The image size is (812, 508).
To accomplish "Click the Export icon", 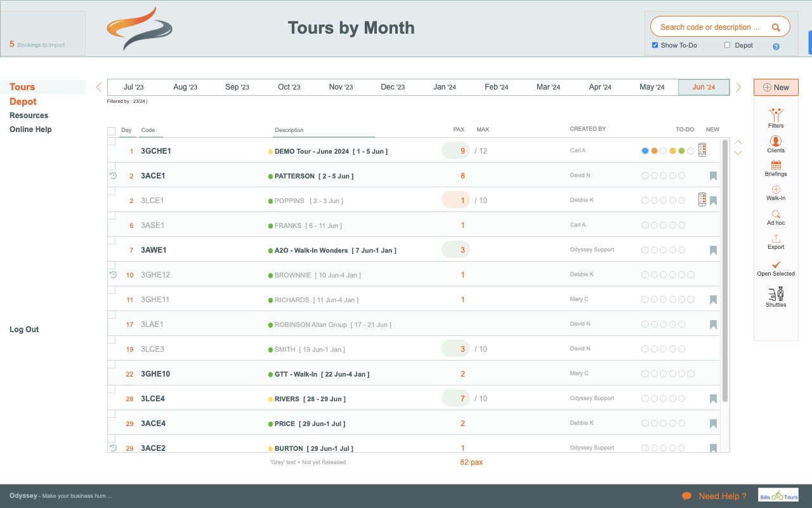I will (x=775, y=239).
